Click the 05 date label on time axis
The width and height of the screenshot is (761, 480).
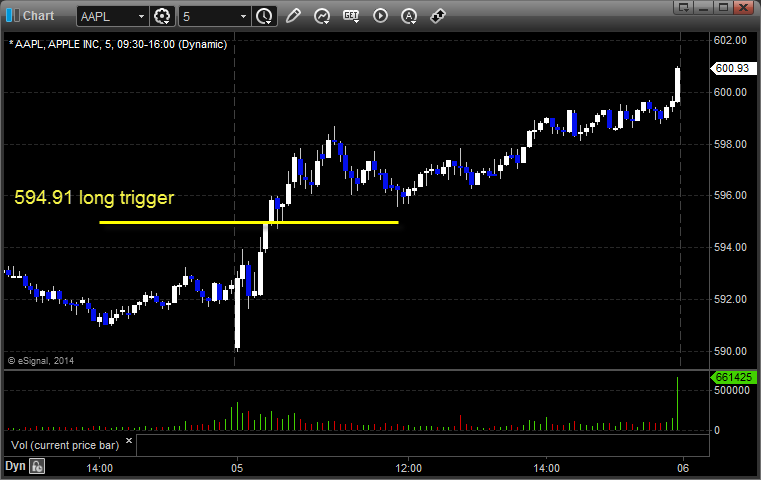coord(237,468)
